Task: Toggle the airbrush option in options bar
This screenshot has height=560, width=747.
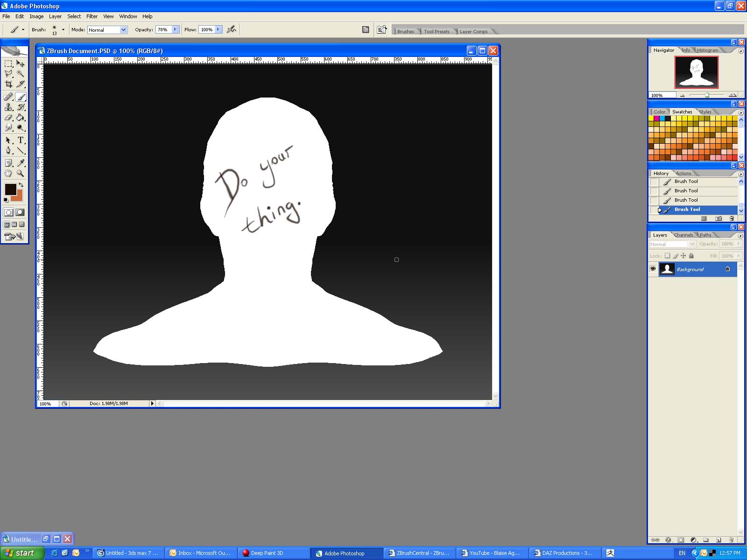Action: click(231, 29)
